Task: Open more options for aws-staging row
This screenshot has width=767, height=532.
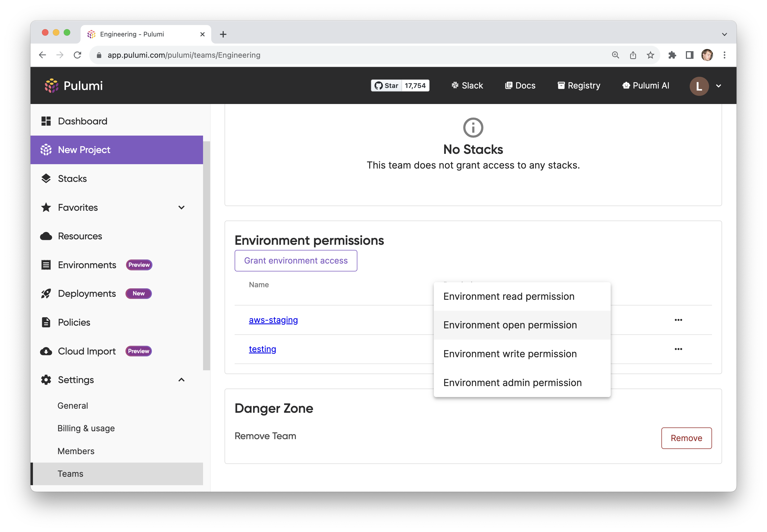Action: point(678,320)
